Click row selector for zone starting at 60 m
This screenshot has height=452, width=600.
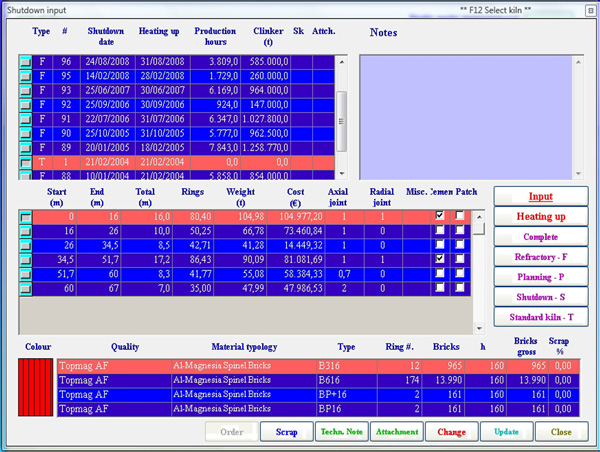(x=26, y=289)
